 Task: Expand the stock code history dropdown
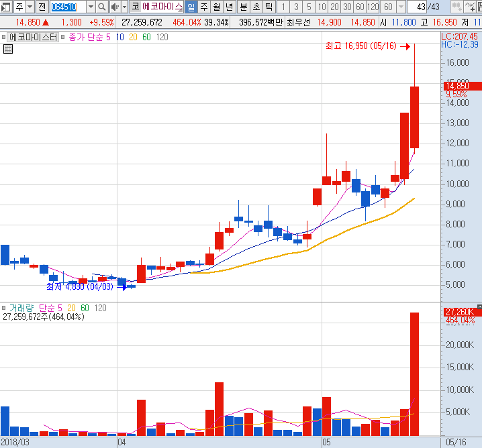point(91,7)
